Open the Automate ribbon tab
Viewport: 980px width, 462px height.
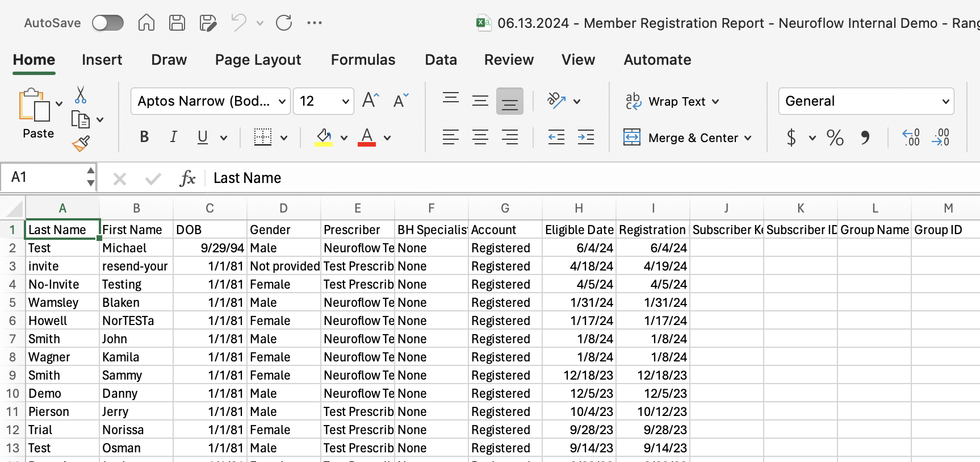click(657, 60)
